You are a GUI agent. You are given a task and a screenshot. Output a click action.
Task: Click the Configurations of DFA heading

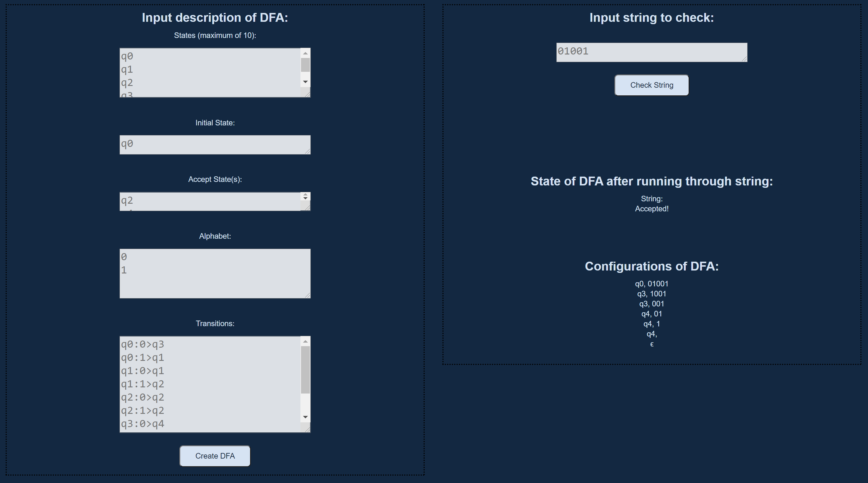(651, 266)
